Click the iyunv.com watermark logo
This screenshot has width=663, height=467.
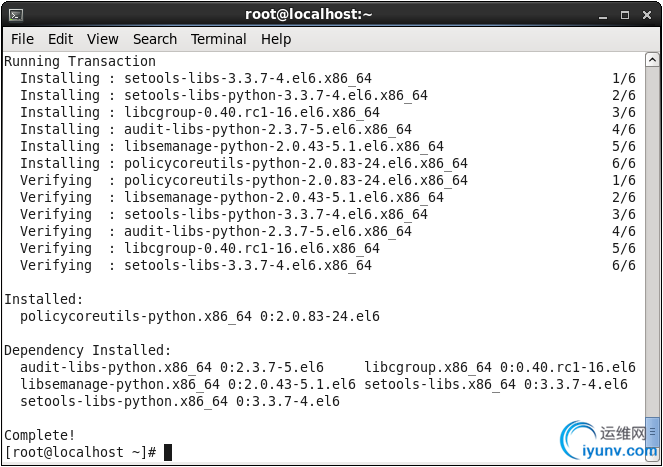tap(609, 442)
